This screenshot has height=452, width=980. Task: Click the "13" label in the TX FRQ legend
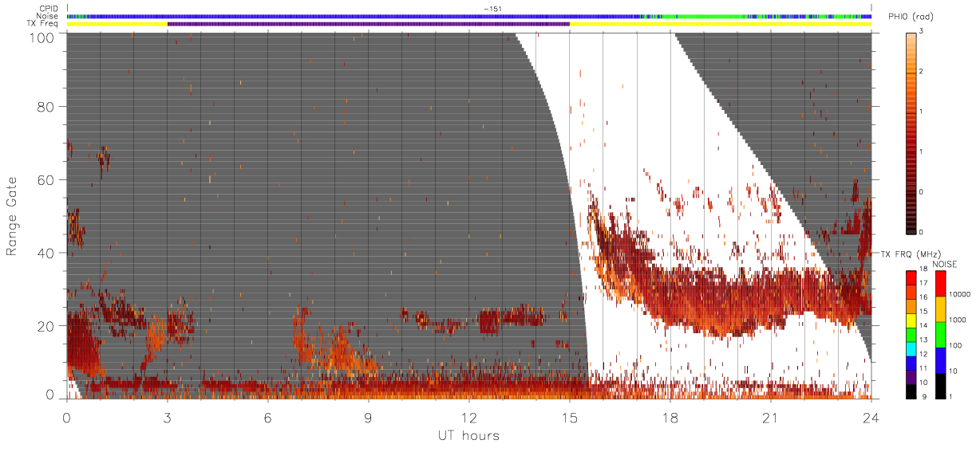pyautogui.click(x=923, y=340)
